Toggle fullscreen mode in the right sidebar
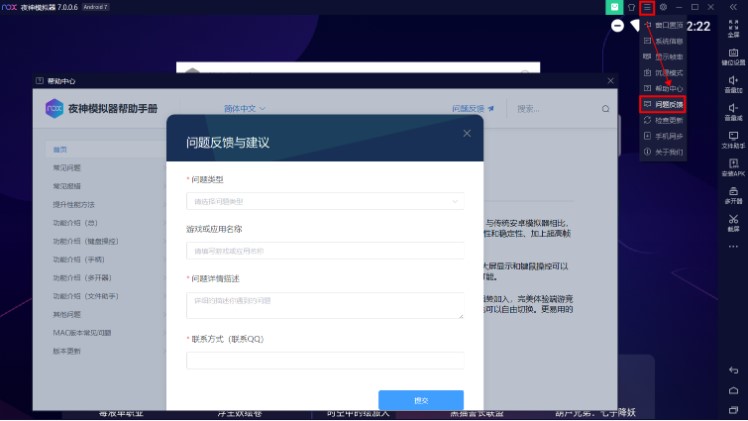The height and width of the screenshot is (421, 748). click(x=733, y=26)
